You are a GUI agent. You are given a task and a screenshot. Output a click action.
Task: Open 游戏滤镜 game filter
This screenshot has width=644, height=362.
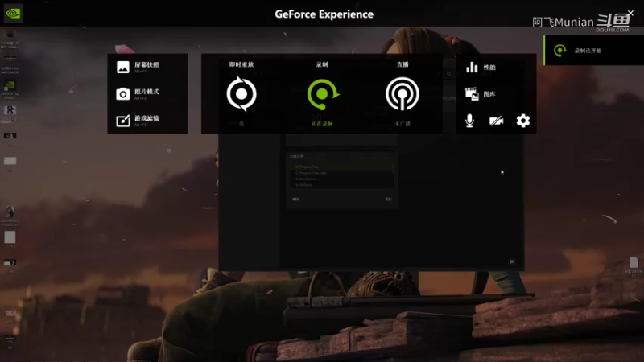pos(138,121)
